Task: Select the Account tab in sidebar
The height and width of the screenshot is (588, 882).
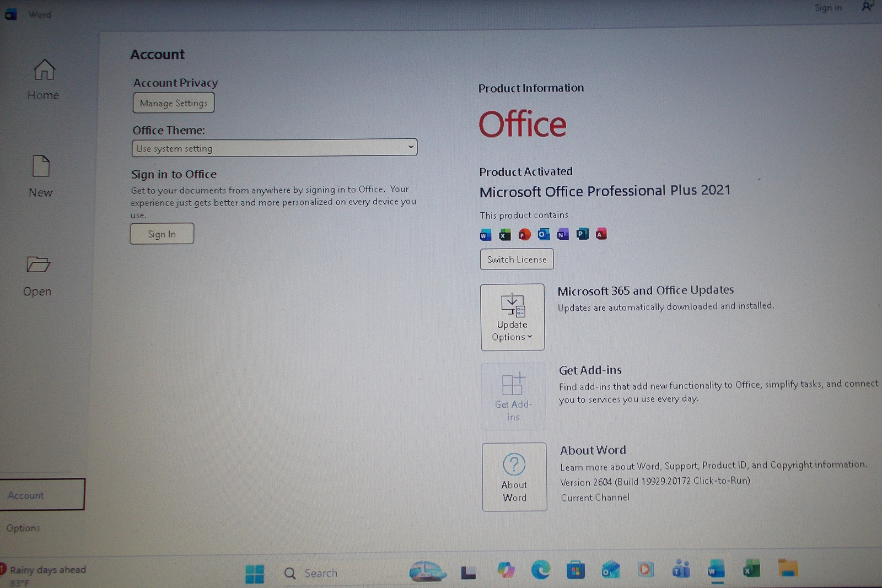Action: [x=42, y=494]
